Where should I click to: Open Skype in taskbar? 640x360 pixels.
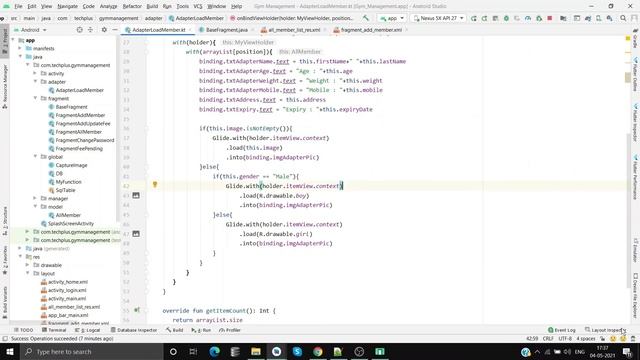coord(297,351)
